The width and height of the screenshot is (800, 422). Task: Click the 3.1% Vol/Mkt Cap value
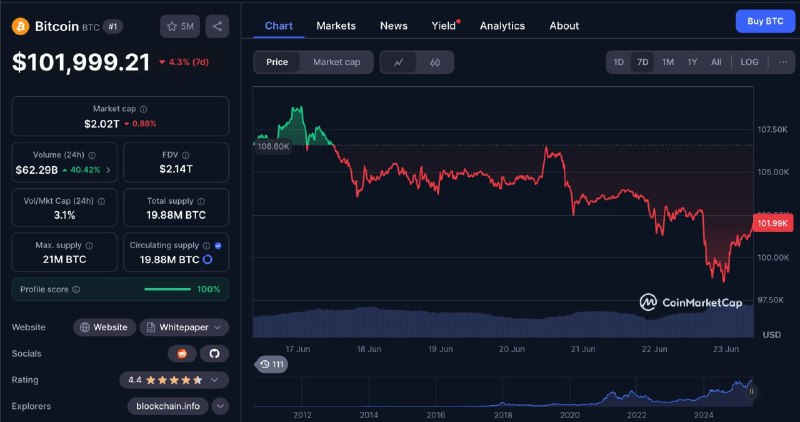coord(64,215)
